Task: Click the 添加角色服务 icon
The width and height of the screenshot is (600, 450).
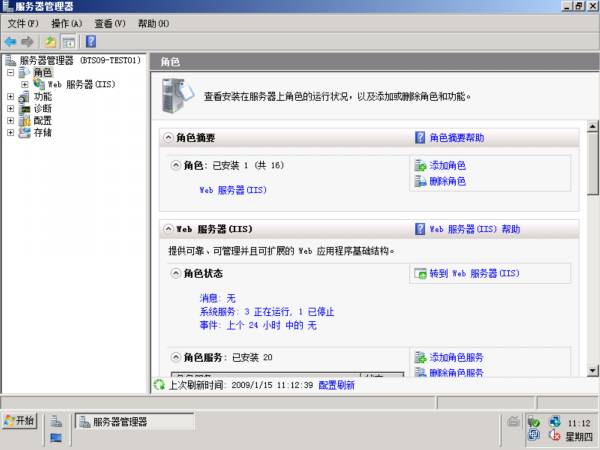Action: 421,357
